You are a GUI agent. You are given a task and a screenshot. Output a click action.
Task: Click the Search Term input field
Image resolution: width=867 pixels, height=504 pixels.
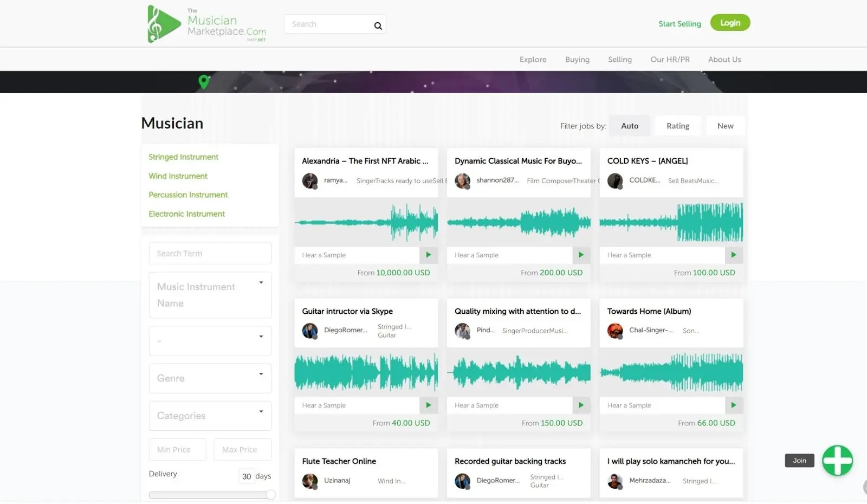tap(210, 253)
